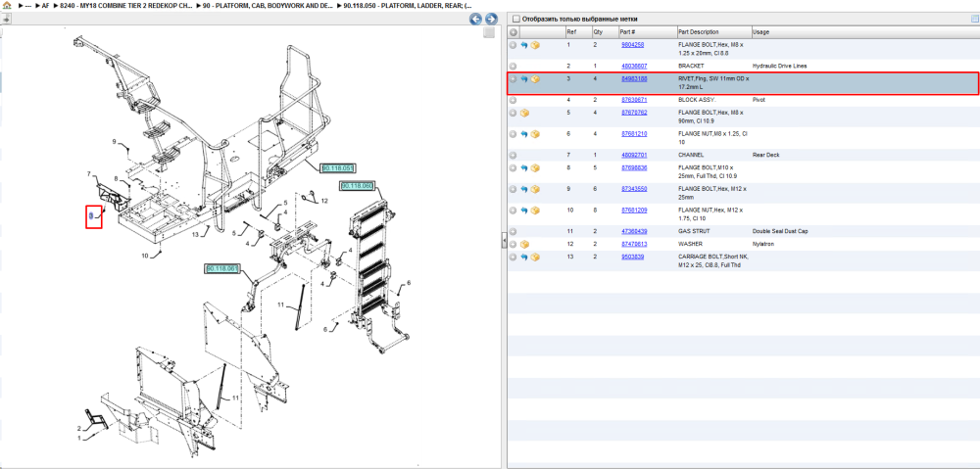Click blue arrow icon in RIVET row

click(x=524, y=79)
